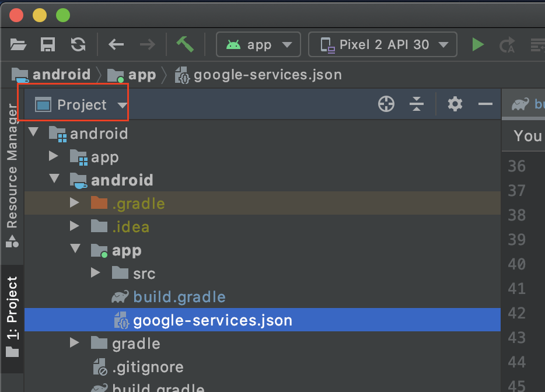Open the app run configuration dropdown

258,44
